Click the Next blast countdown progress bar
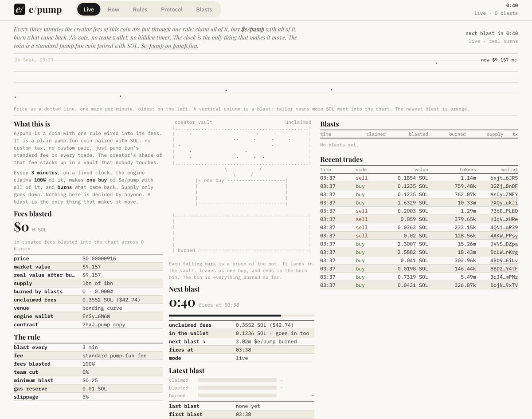532x419 pixels. 242,315
